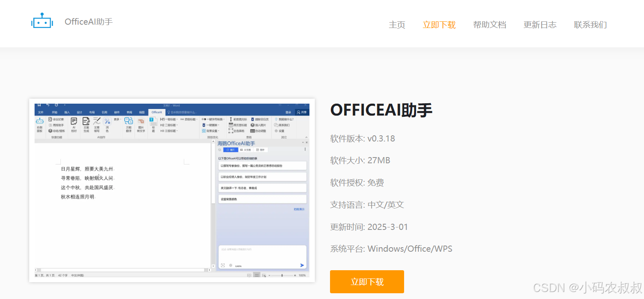Click the 告诉我您想要做什么 search box in the preview
The width and height of the screenshot is (644, 299).
coord(182,112)
